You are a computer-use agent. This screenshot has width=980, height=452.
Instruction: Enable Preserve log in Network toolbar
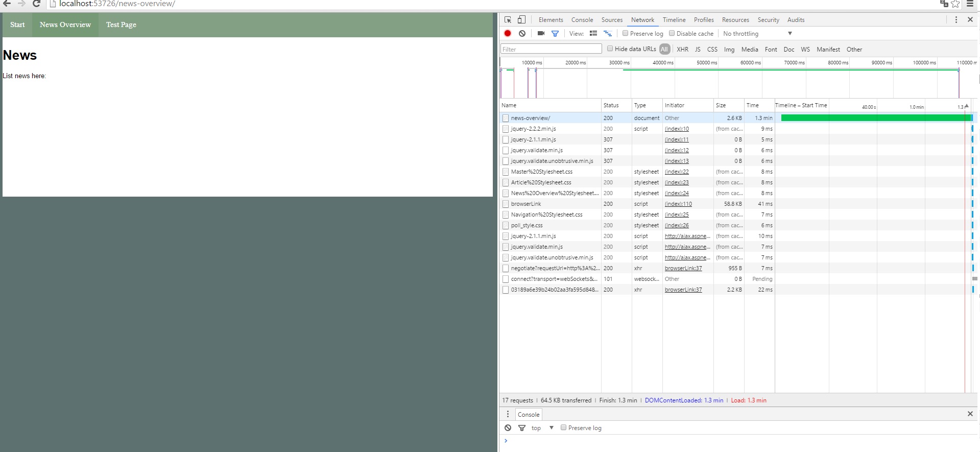pyautogui.click(x=625, y=34)
